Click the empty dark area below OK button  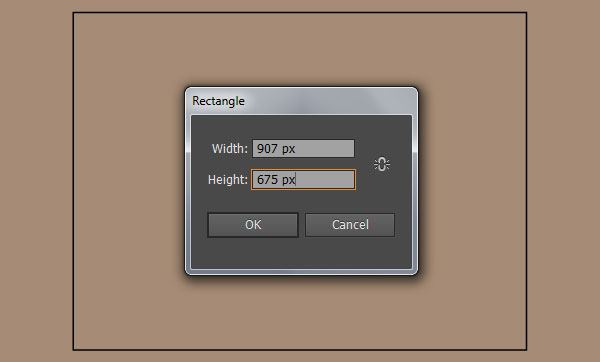coord(253,253)
